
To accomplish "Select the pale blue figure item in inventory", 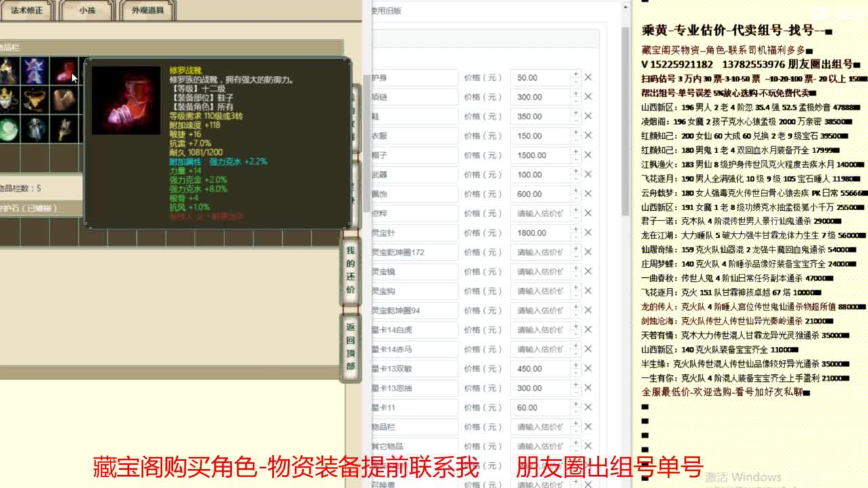I will pos(34,129).
